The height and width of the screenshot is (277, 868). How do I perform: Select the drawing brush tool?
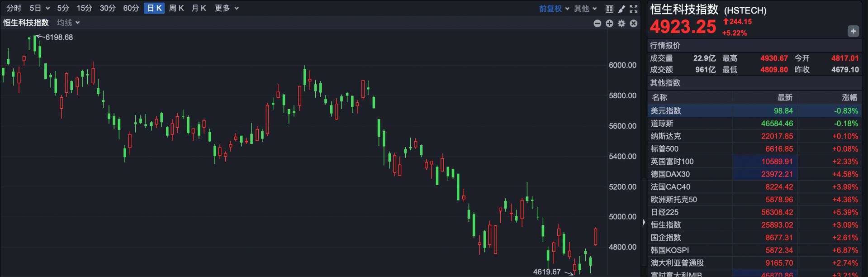tap(621, 9)
